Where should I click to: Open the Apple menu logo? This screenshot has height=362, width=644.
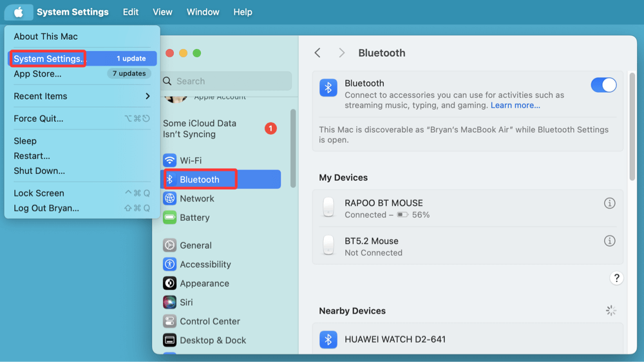pyautogui.click(x=19, y=12)
